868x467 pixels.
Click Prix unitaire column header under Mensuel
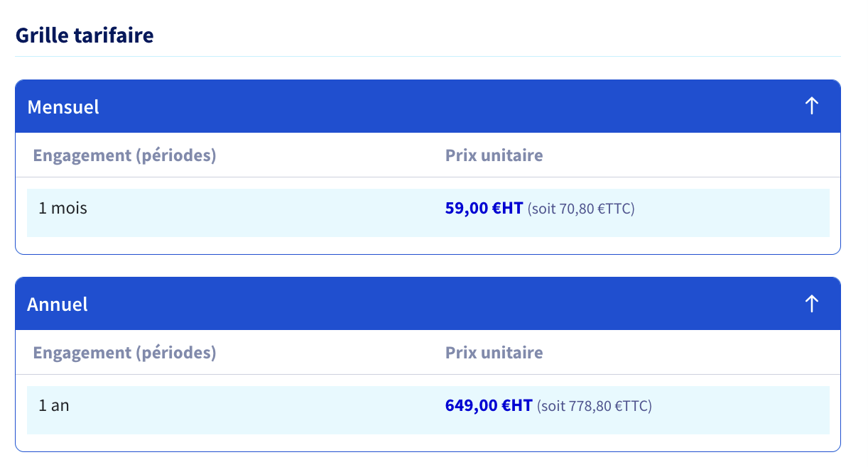(494, 155)
